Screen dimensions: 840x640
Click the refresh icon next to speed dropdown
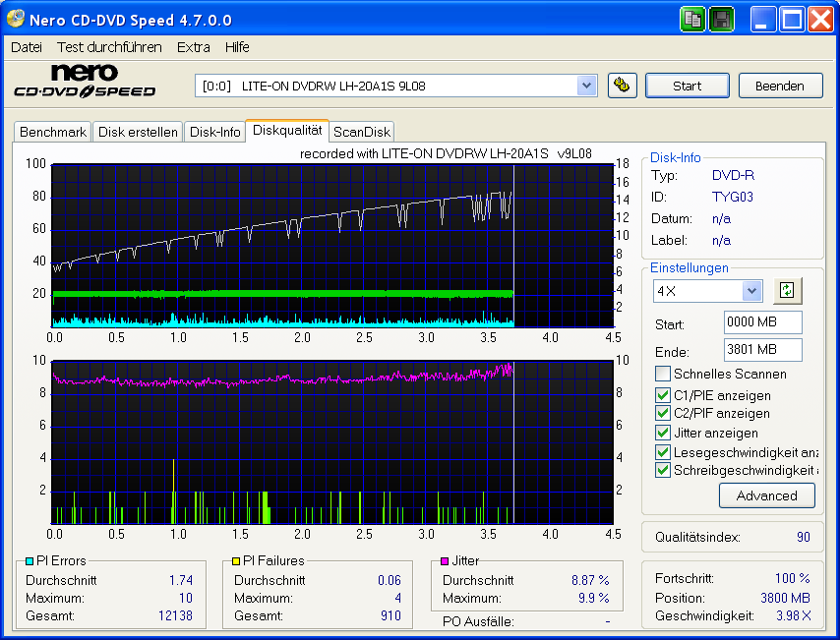pos(786,291)
